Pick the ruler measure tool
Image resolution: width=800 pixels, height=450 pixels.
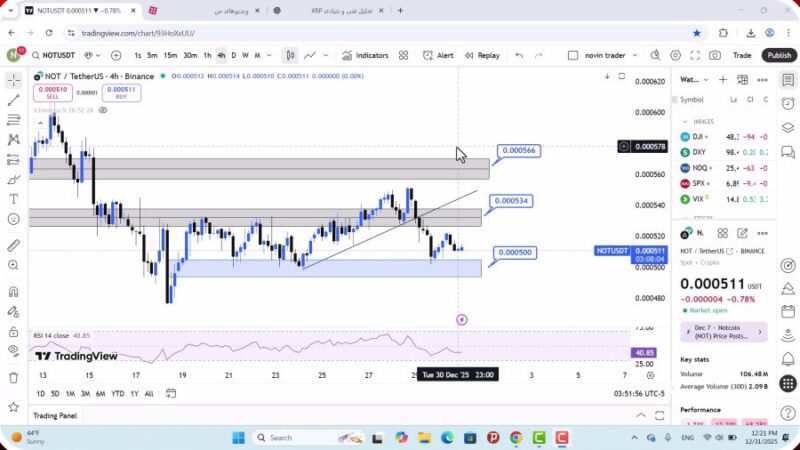tap(14, 245)
